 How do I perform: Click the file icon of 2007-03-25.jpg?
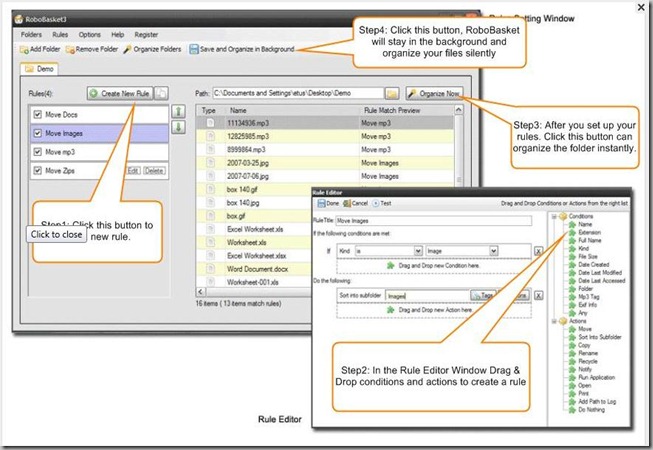coord(211,163)
